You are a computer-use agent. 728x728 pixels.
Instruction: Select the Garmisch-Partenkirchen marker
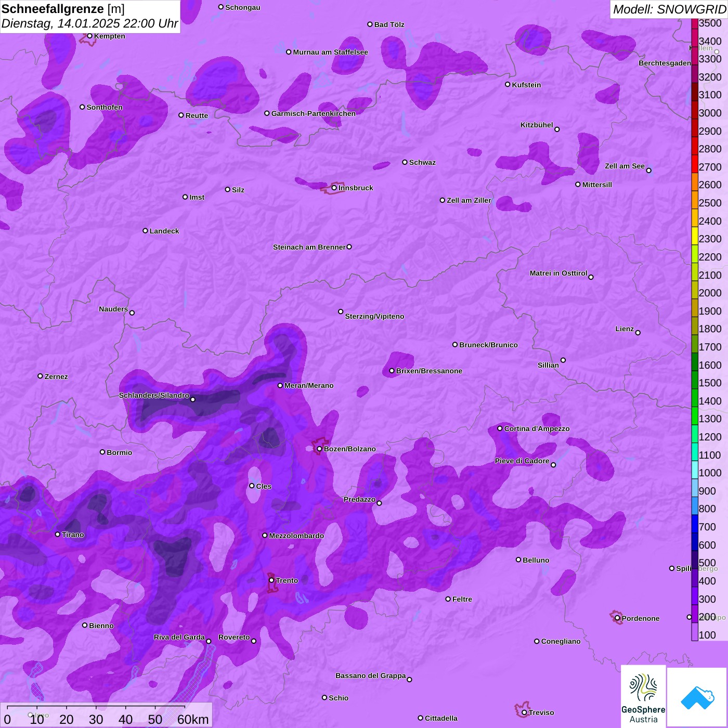pos(267,113)
